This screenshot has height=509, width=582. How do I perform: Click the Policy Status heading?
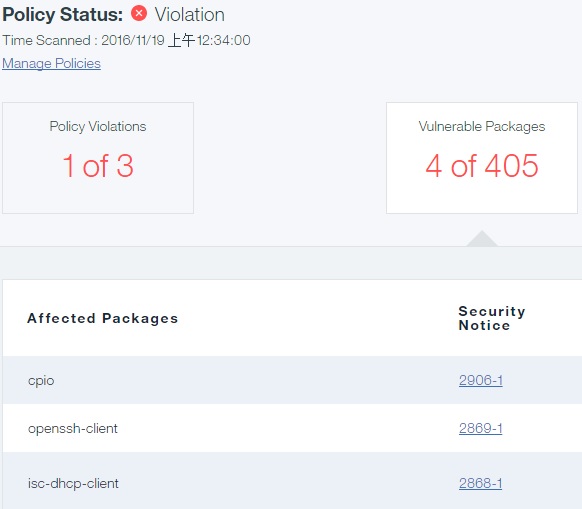pos(62,14)
